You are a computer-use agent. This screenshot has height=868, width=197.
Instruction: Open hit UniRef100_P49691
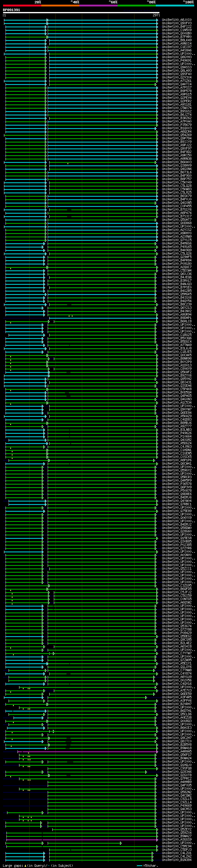point(176,61)
